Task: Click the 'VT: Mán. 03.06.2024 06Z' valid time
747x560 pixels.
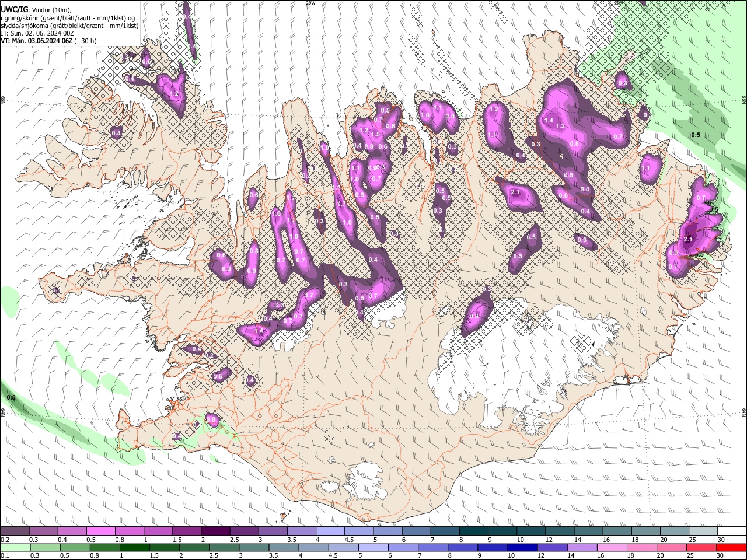Action: click(x=36, y=41)
